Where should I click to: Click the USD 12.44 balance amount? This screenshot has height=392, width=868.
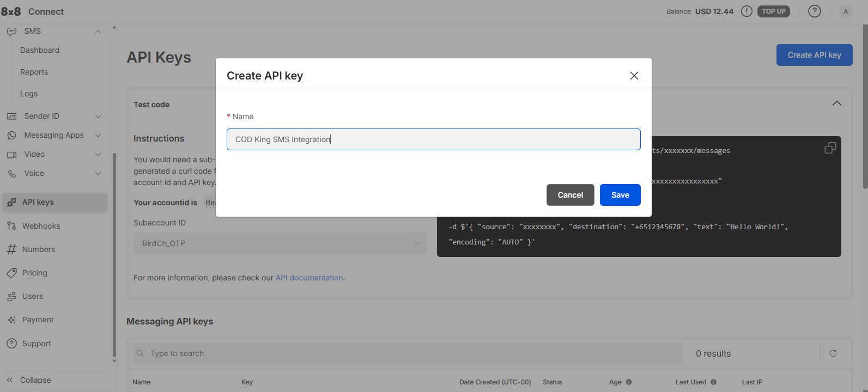(x=714, y=11)
